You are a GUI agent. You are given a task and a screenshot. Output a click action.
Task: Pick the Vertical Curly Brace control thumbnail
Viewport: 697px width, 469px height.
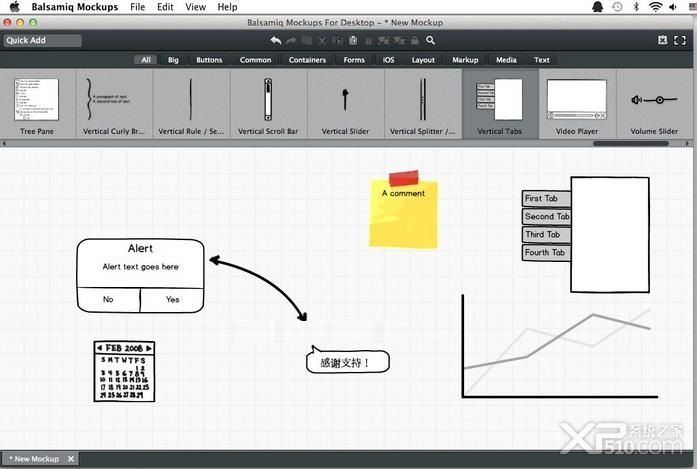(114, 105)
